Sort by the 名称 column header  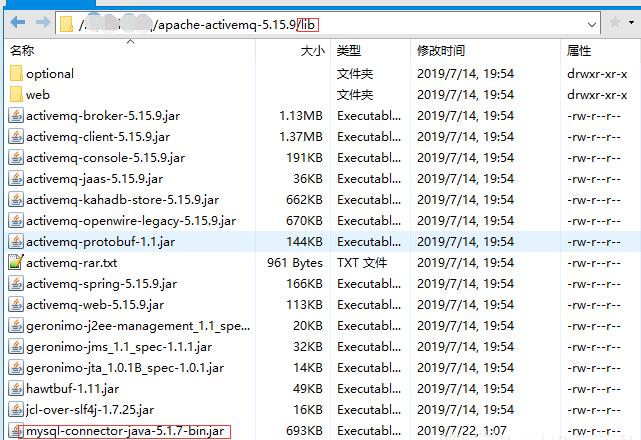(x=22, y=49)
